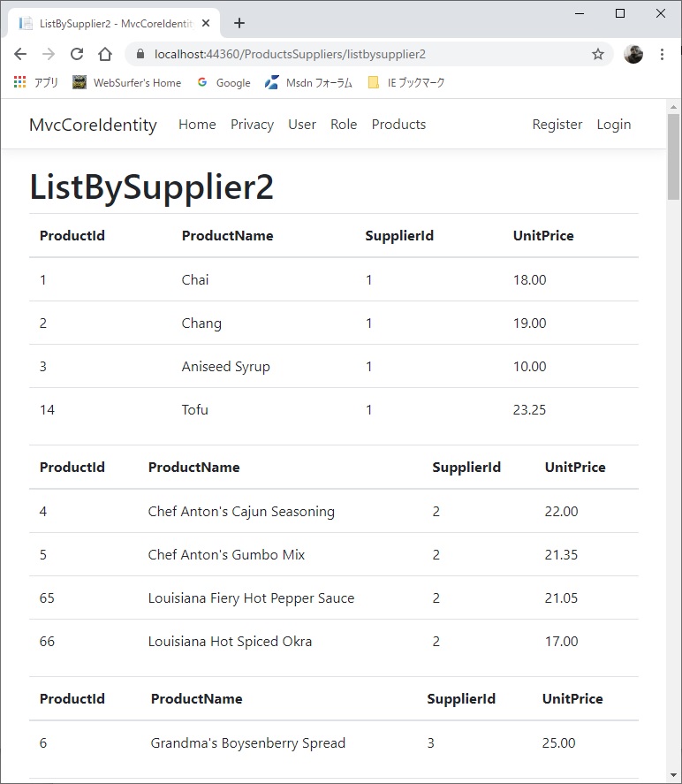This screenshot has width=682, height=784.
Task: Open the Products navigation item
Action: click(398, 125)
